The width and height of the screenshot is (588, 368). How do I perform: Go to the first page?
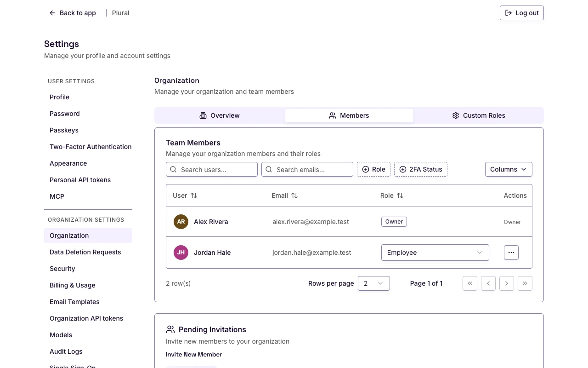(470, 283)
